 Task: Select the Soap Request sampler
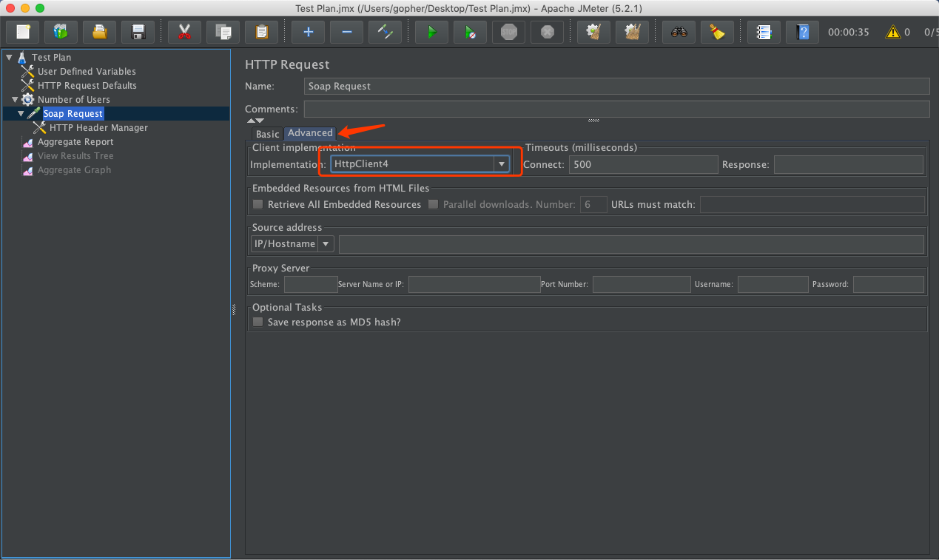(73, 113)
